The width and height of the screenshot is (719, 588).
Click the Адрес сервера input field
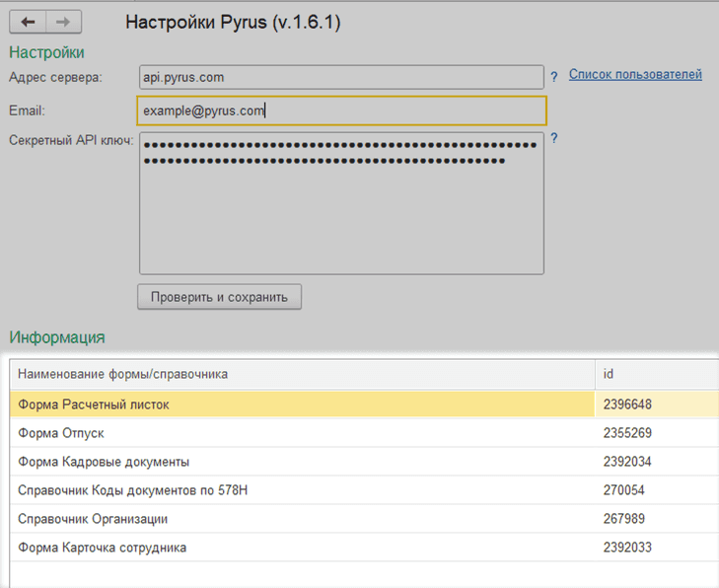click(x=340, y=77)
